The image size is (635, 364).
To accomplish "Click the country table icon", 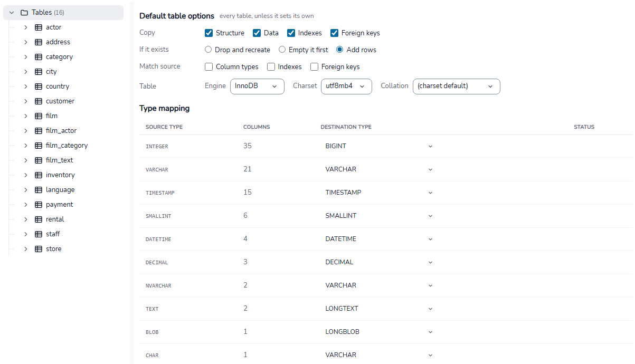I will click(39, 87).
